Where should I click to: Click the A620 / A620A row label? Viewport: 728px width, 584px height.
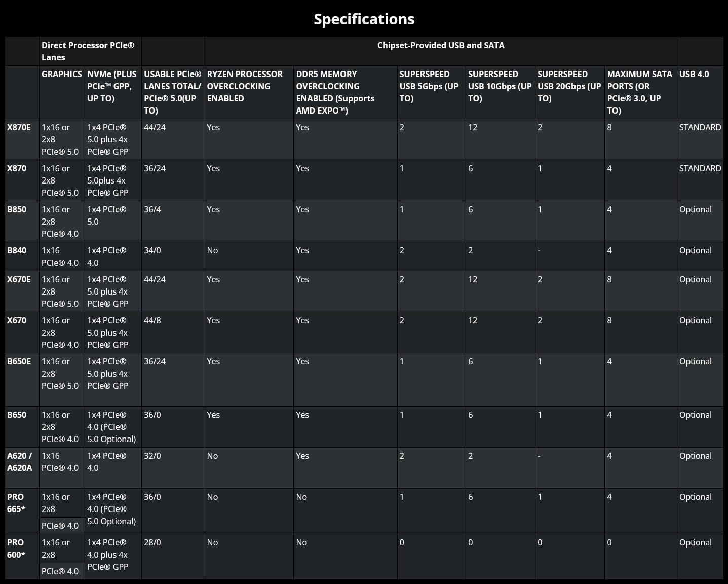click(x=20, y=462)
